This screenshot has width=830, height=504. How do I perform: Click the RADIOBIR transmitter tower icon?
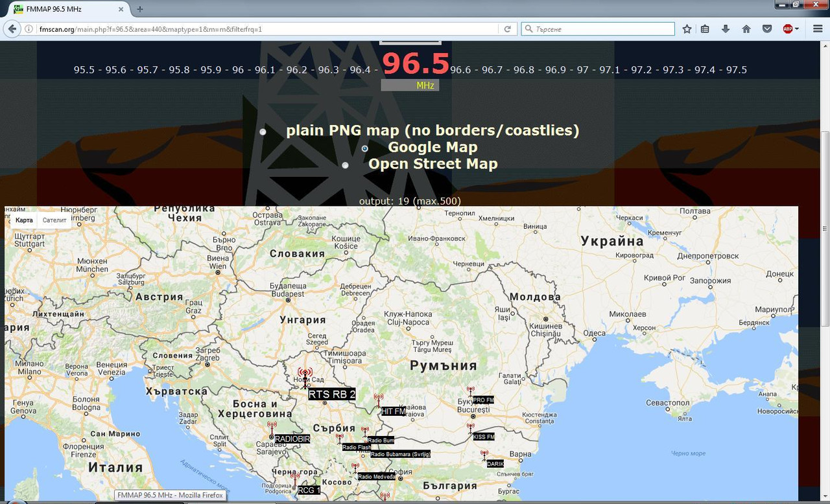(x=272, y=429)
